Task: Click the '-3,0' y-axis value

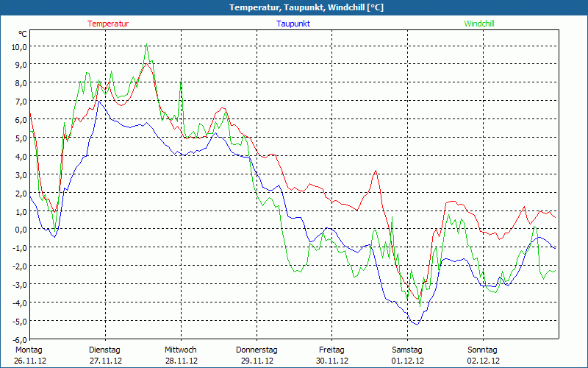Action: click(20, 285)
